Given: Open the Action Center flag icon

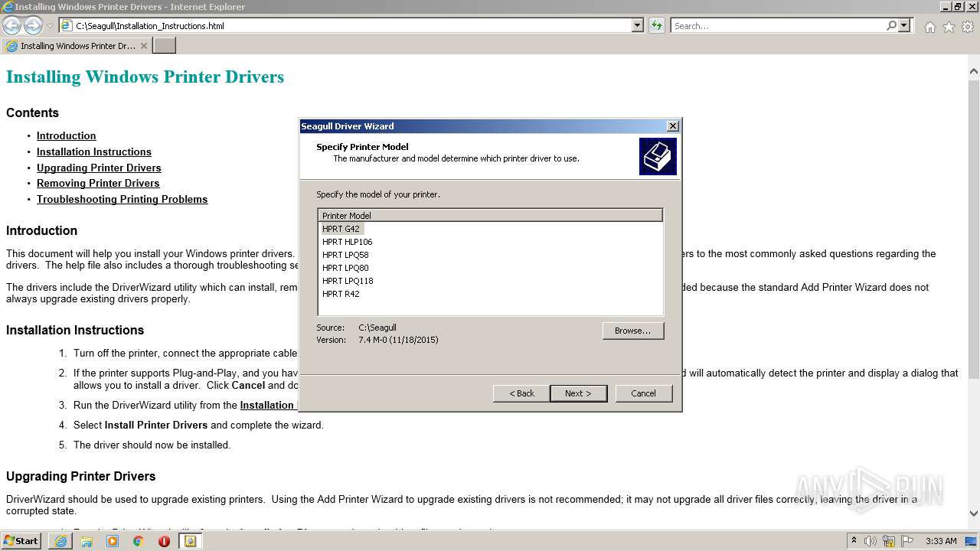Looking at the screenshot, I should tap(906, 541).
